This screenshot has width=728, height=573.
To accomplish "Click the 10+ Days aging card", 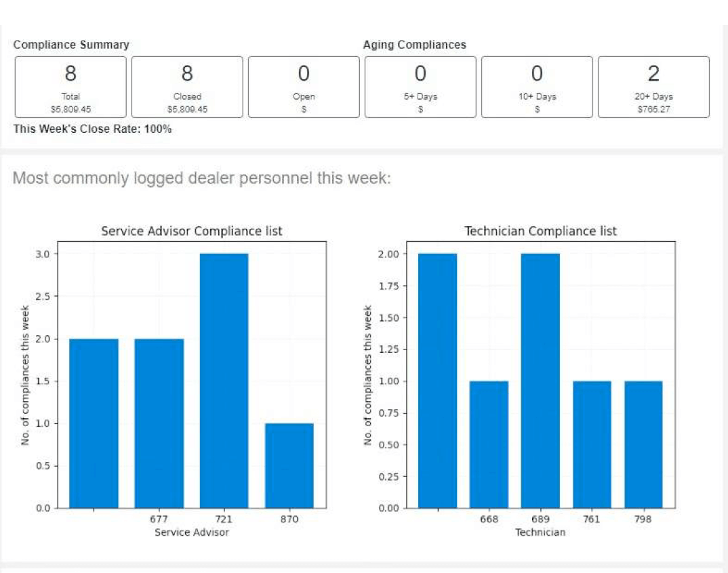I will point(537,86).
